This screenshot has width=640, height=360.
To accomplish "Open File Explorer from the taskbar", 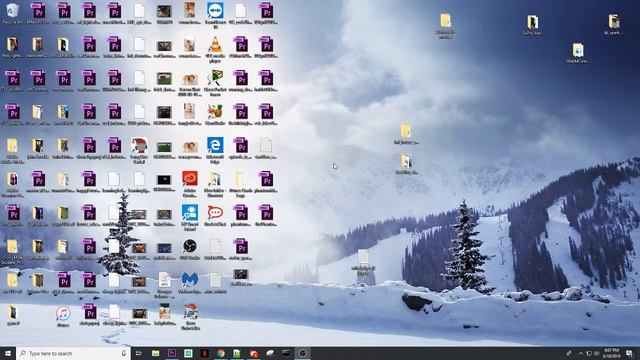I will pyautogui.click(x=156, y=353).
